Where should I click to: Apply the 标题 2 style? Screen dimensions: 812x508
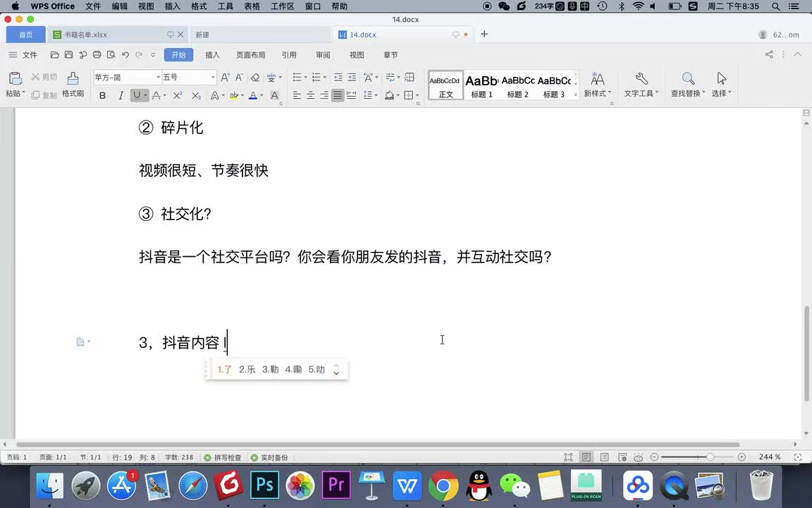pos(518,86)
